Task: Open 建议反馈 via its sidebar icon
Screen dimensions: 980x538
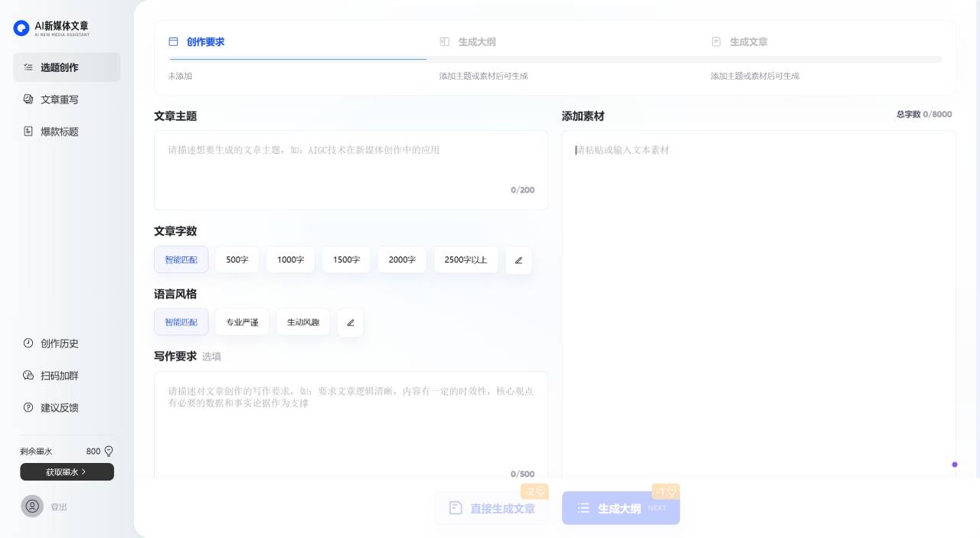Action: (x=29, y=408)
